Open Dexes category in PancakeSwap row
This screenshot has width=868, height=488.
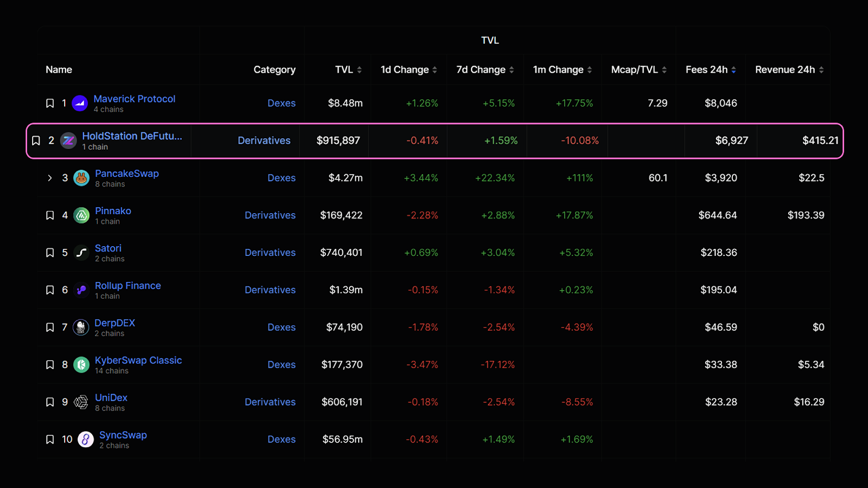[282, 178]
